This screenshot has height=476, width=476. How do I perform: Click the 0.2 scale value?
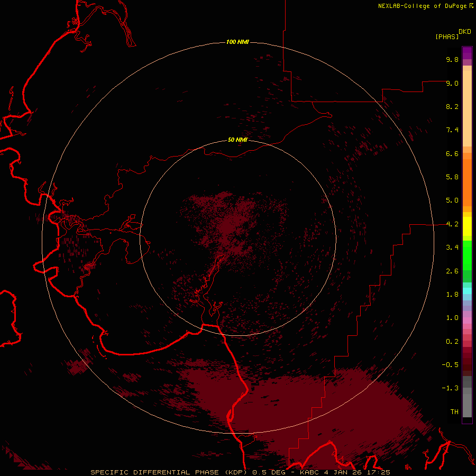click(x=452, y=342)
